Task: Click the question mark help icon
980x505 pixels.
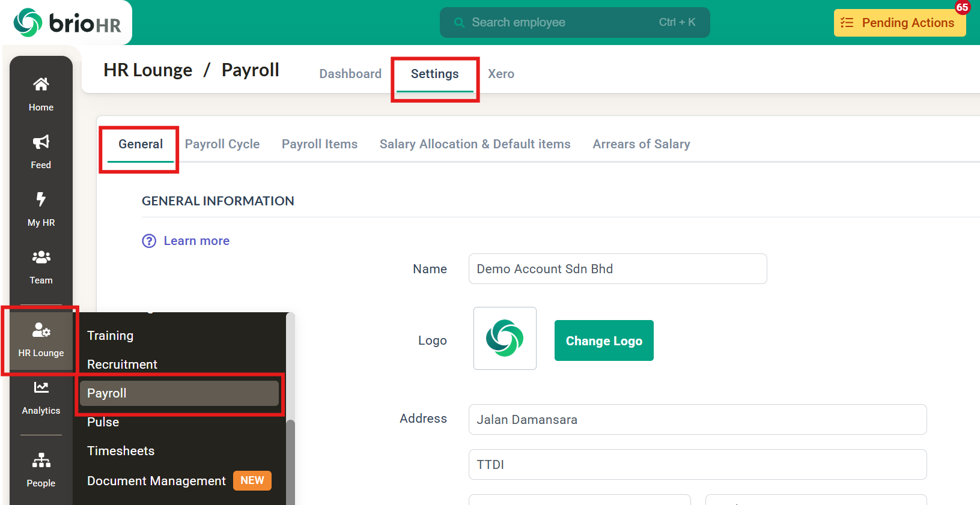Action: 149,241
